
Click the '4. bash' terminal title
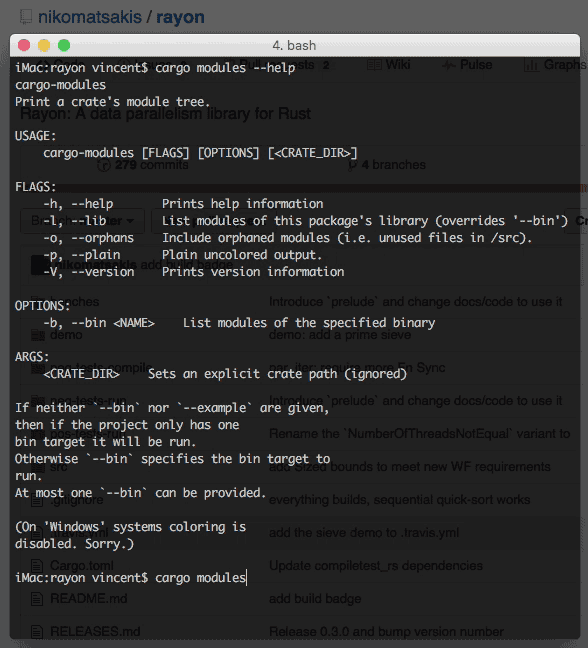(294, 45)
